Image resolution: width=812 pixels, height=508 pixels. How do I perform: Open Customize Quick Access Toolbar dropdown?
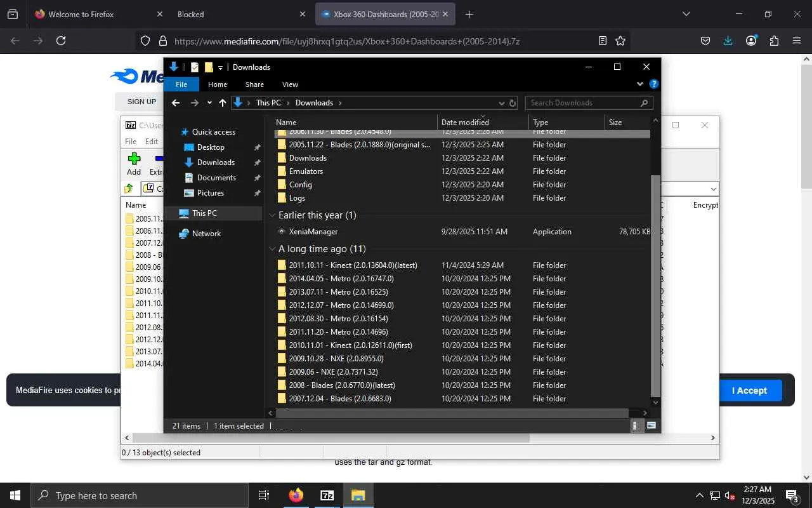tap(221, 67)
